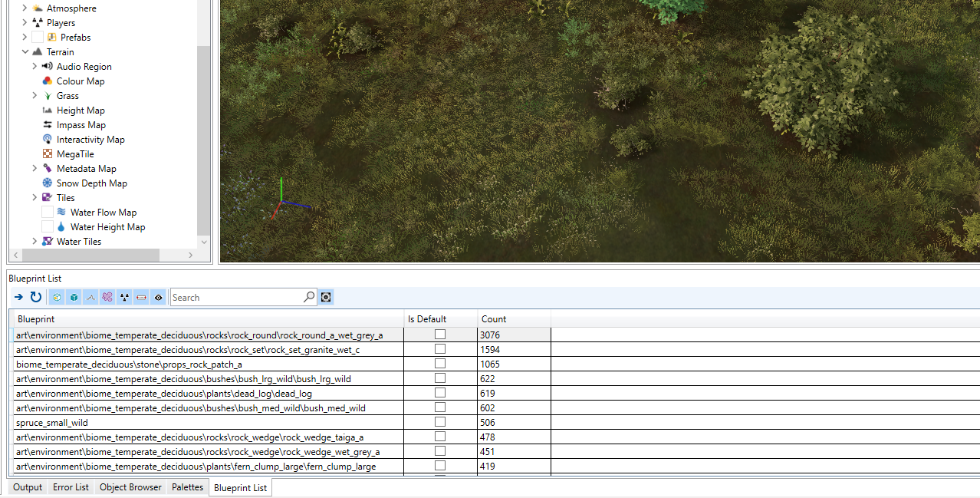The image size is (980, 498).
Task: Sort by the Is Default column header
Action: click(x=441, y=318)
